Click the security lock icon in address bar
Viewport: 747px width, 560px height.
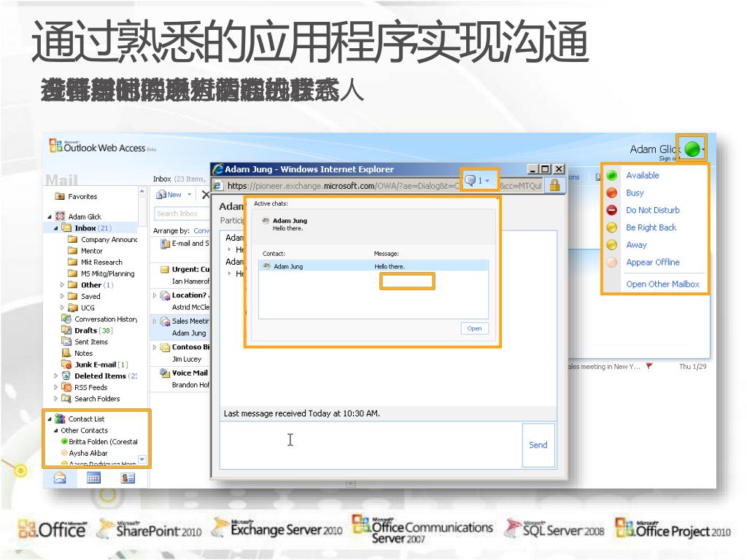pos(554,185)
